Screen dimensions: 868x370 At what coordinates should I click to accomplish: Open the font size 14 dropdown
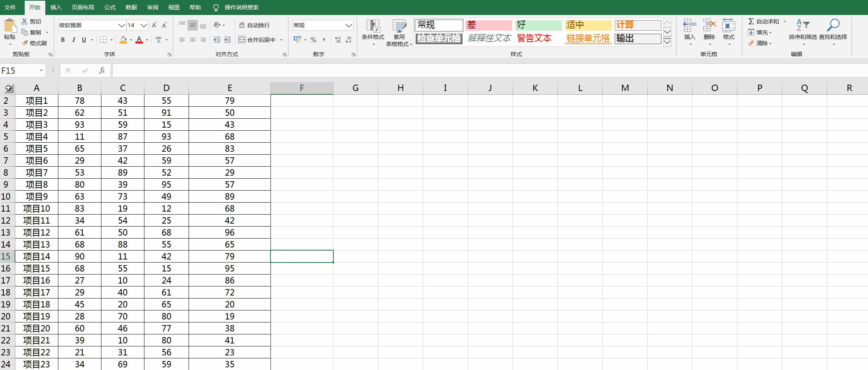click(143, 25)
